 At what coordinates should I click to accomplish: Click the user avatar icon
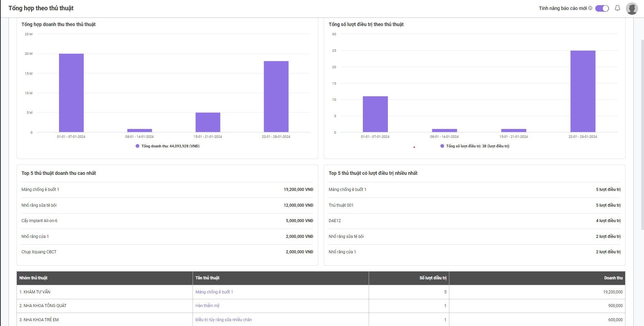tap(632, 8)
